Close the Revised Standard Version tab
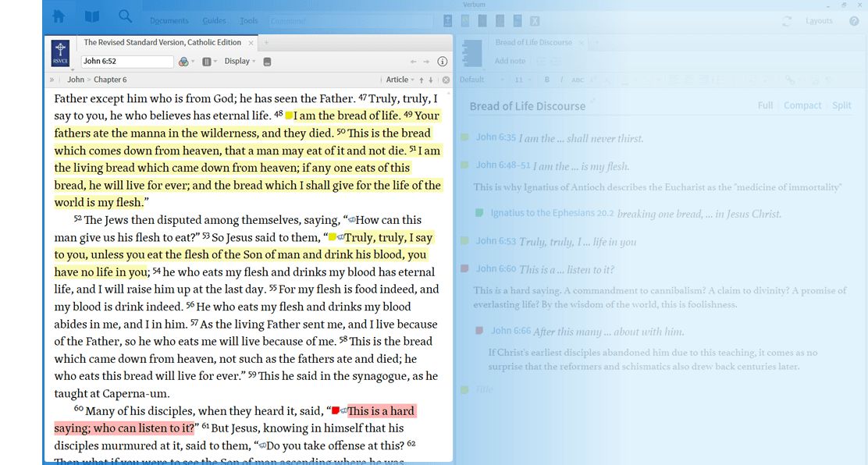 (x=251, y=43)
